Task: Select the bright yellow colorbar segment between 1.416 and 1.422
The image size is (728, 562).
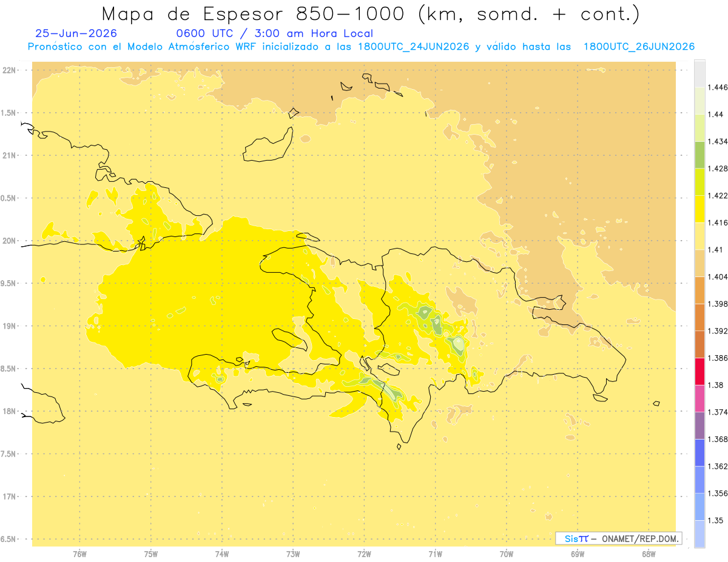Action: pyautogui.click(x=699, y=209)
